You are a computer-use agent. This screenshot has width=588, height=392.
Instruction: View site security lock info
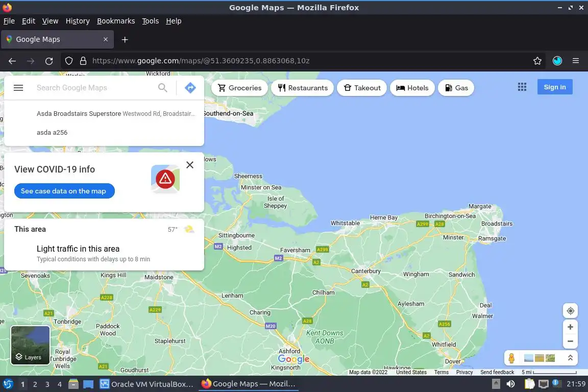coord(83,61)
